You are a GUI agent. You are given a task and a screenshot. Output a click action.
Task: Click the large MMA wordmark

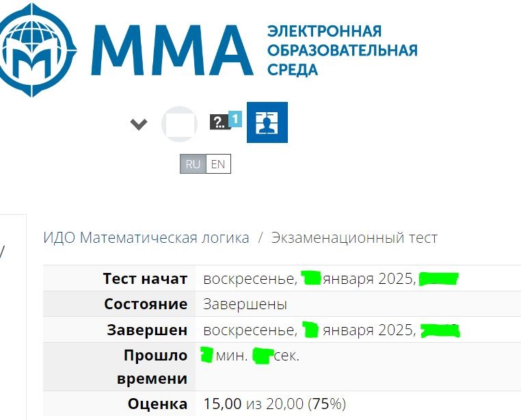coord(172,50)
